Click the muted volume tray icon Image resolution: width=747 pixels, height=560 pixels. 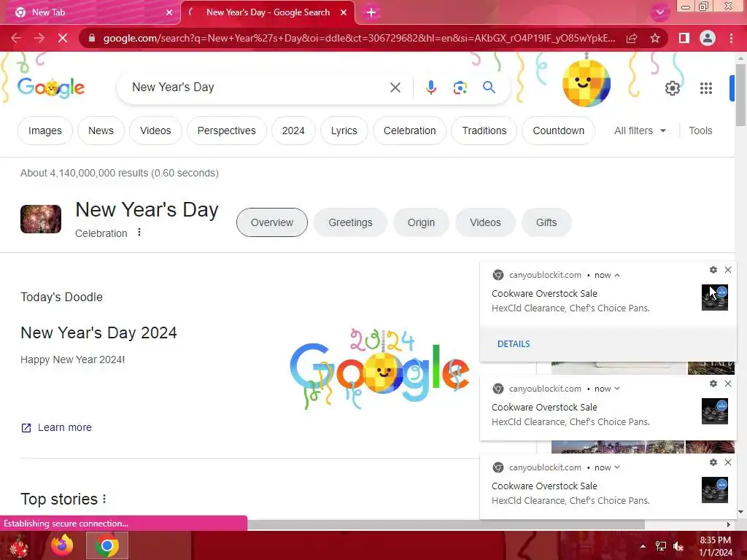coord(678,546)
